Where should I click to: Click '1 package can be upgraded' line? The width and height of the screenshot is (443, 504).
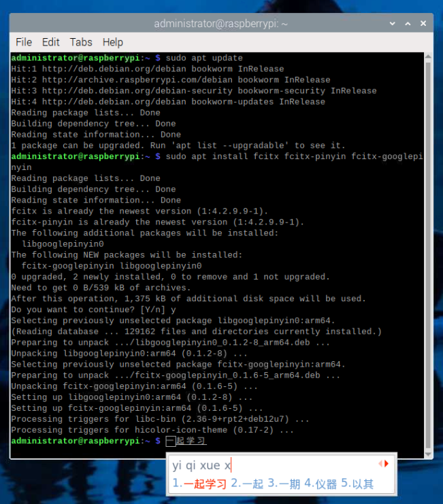[178, 146]
